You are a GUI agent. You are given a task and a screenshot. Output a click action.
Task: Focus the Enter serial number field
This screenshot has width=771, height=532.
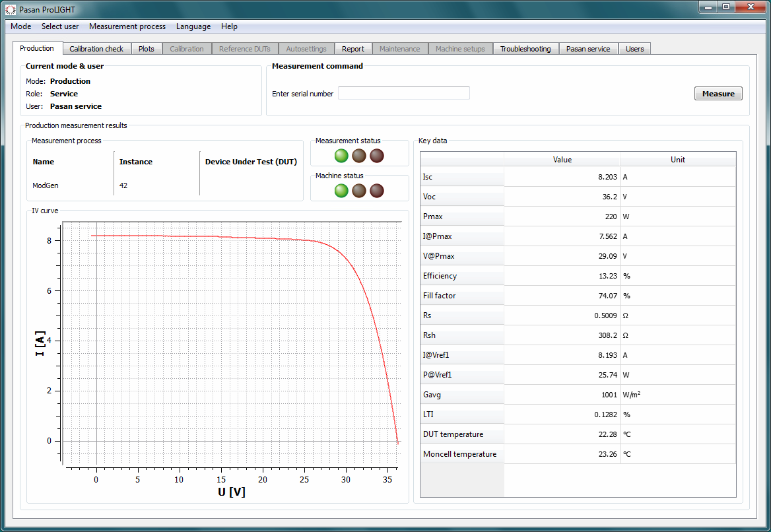click(x=404, y=93)
